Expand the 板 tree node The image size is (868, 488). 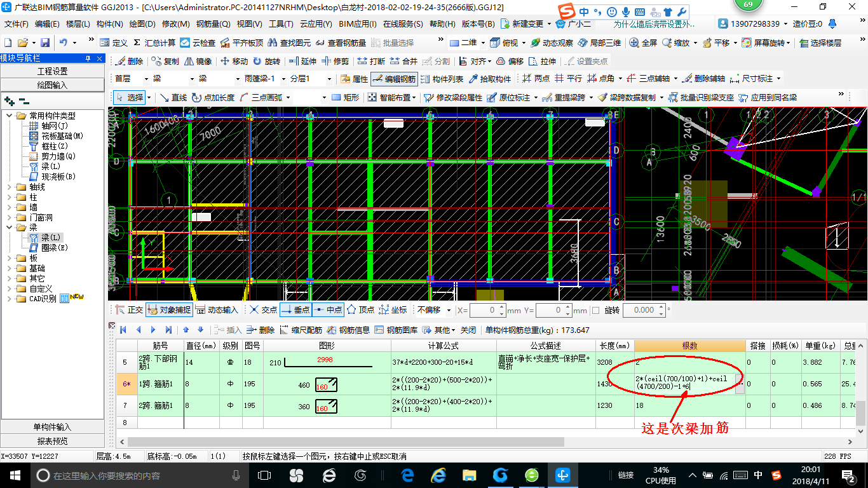click(x=10, y=258)
